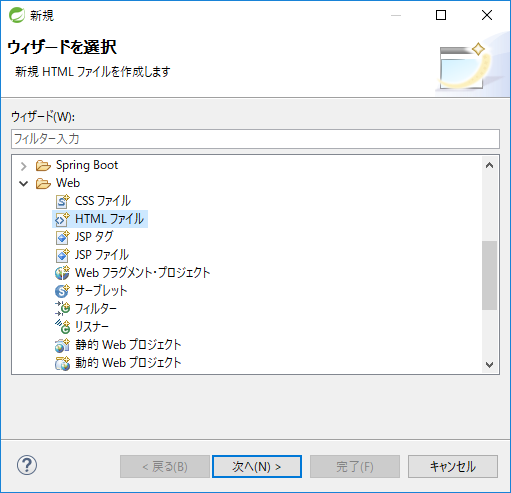This screenshot has width=511, height=493.
Task: Click the フィルター wizard icon
Action: coord(62,309)
